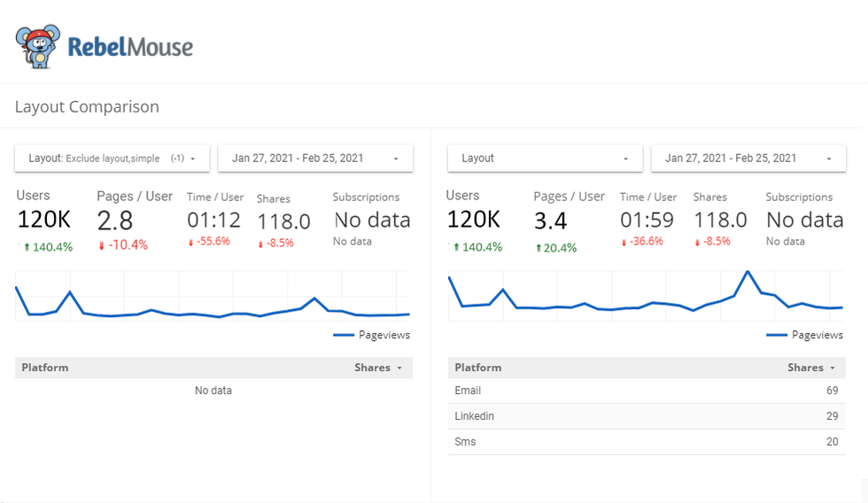
Task: Select the left Time / User 01:12 metric
Action: tap(214, 221)
